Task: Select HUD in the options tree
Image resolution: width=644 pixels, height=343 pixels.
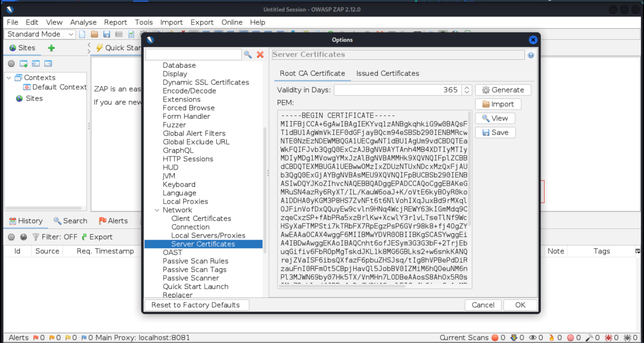Action: tap(170, 168)
